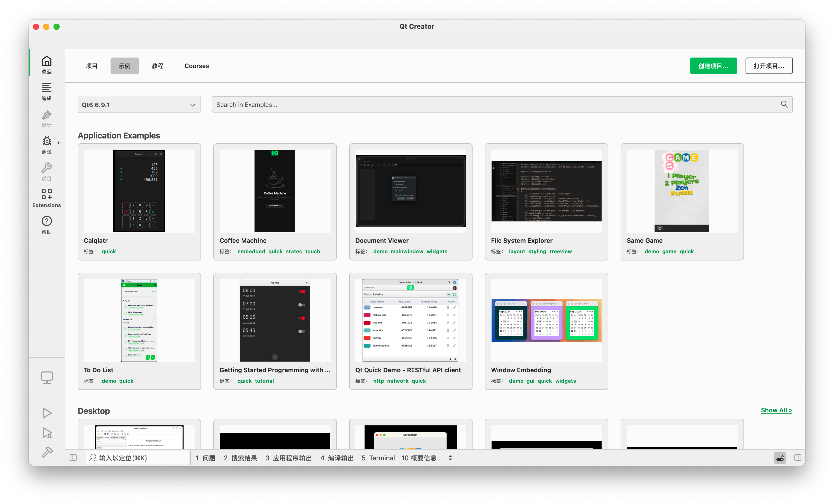834x504 pixels.
Task: Click the 打开项目 button
Action: 769,66
